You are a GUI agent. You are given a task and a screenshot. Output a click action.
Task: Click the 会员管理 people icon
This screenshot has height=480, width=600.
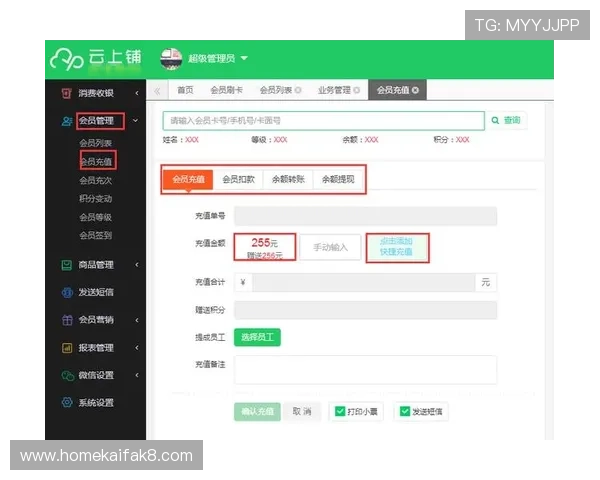coord(67,121)
